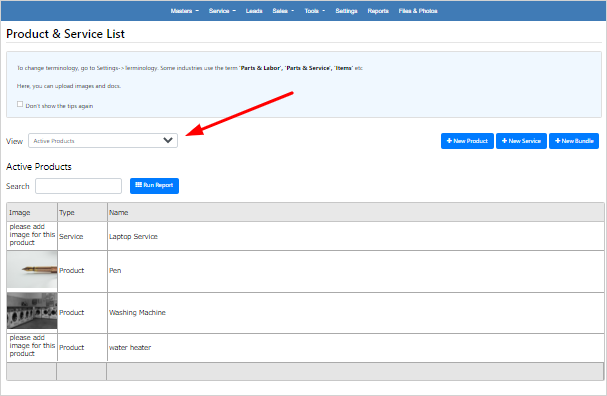Go to the Leads page

pos(254,11)
